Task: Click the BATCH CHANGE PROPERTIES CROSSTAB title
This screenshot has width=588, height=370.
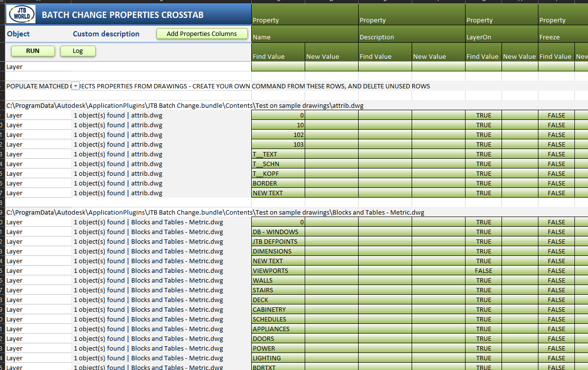Action: point(122,15)
